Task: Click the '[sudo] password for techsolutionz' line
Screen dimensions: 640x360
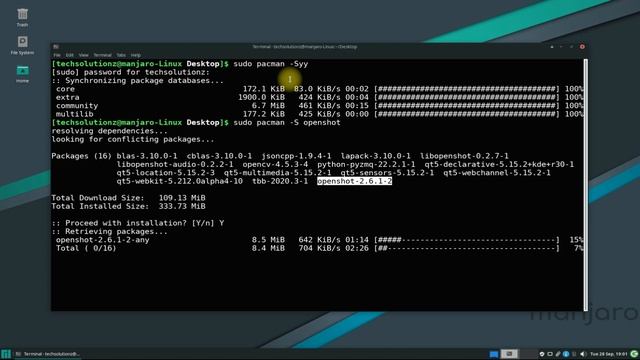Action: [130, 72]
